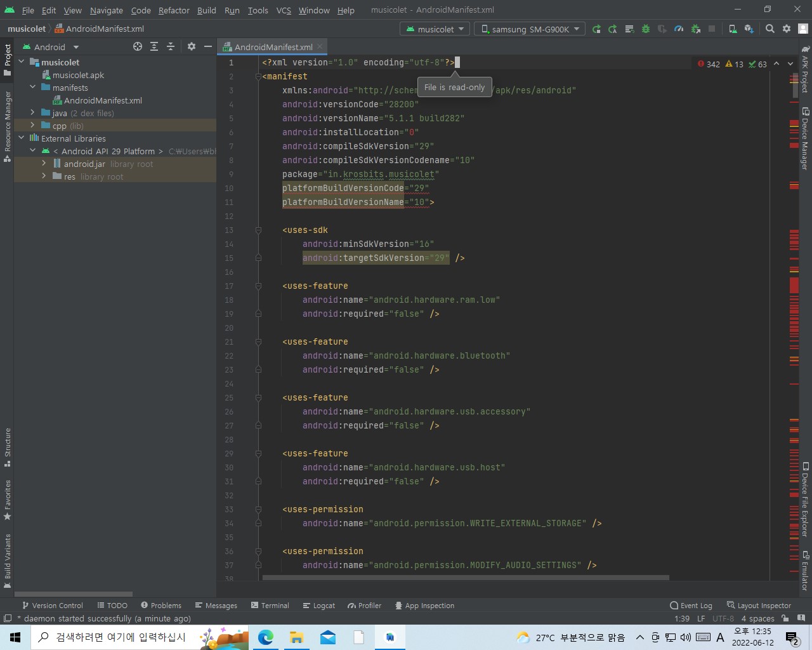Go to previous highlighted error arrow
The width and height of the screenshot is (812, 650).
pos(776,63)
